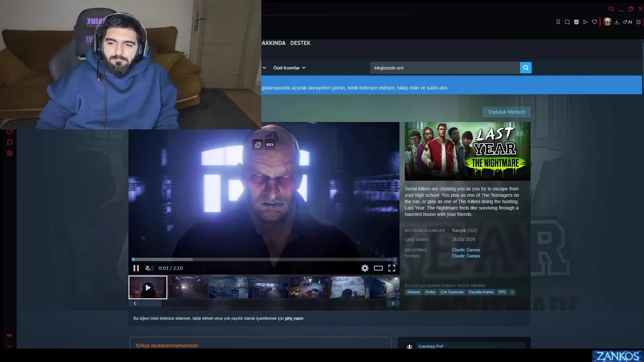Image resolution: width=644 pixels, height=362 pixels.
Task: Open browser downloads icon
Action: pyautogui.click(x=617, y=22)
